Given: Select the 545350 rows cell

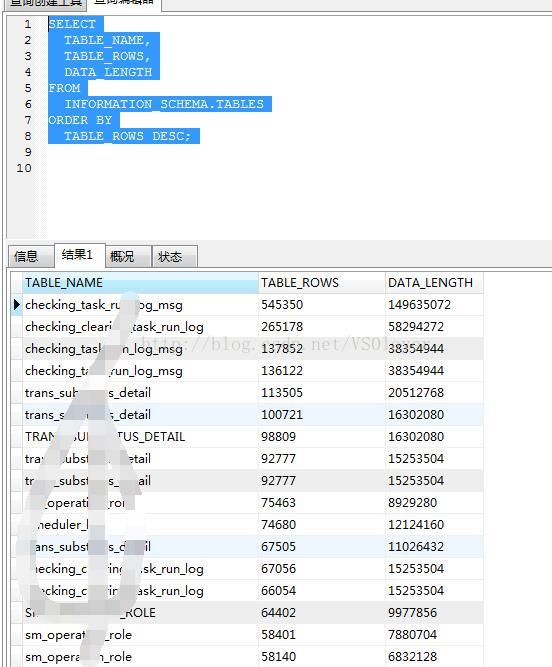Looking at the screenshot, I should tap(321, 305).
